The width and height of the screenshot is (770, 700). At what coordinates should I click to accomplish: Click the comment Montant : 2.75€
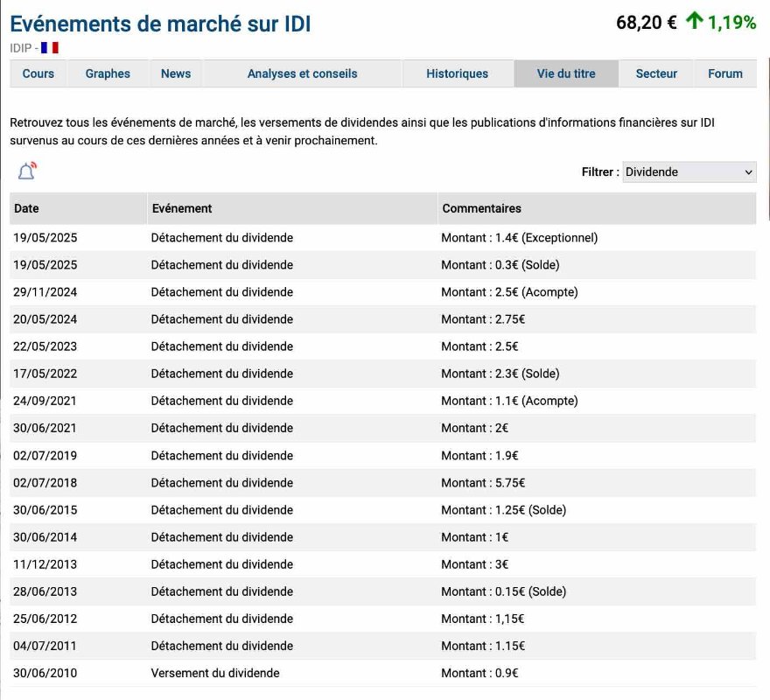point(483,319)
